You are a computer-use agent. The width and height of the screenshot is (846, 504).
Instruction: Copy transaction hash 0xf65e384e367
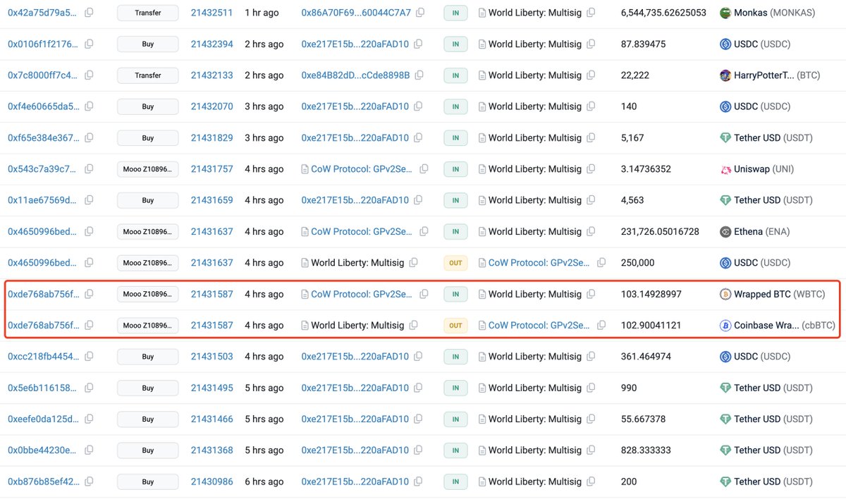[x=89, y=137]
